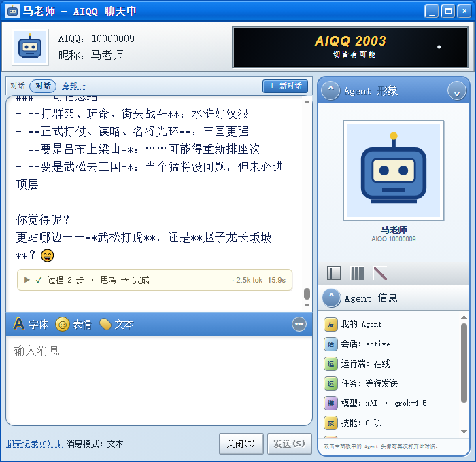Select the three-column layout icon
The height and width of the screenshot is (462, 476).
pyautogui.click(x=357, y=273)
